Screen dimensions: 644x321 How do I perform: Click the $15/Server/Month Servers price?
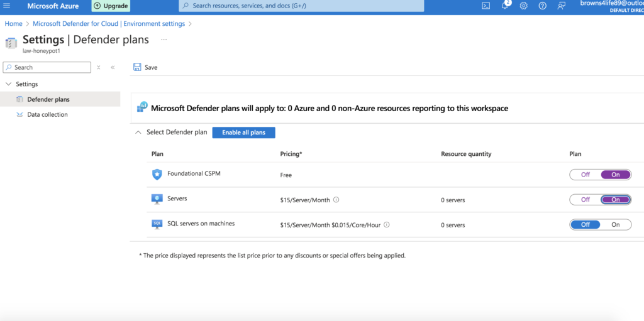305,200
